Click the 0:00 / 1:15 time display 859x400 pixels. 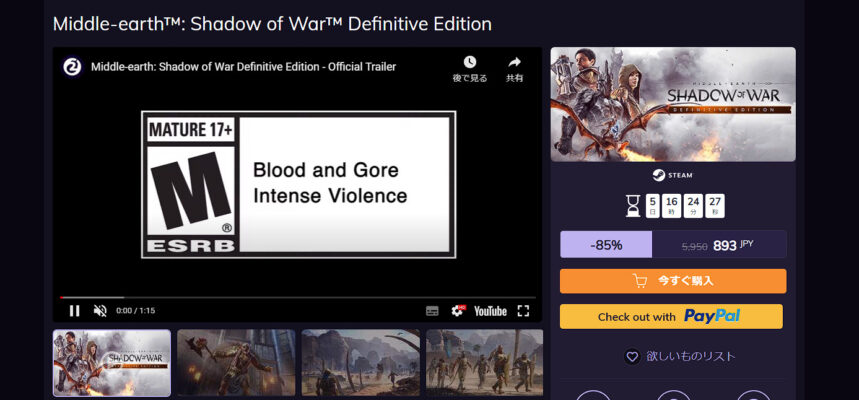[x=135, y=311]
